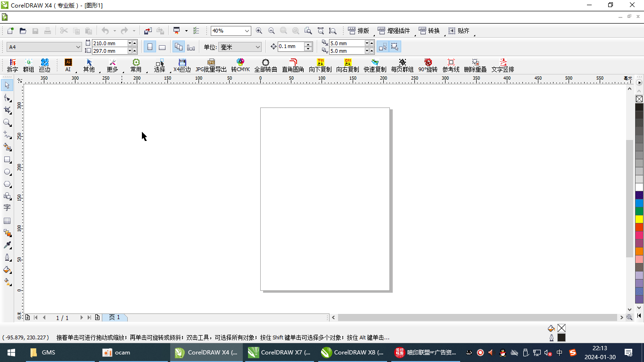This screenshot has height=362, width=644.
Task: Select the Interactive blend tool
Action: pos(7,233)
